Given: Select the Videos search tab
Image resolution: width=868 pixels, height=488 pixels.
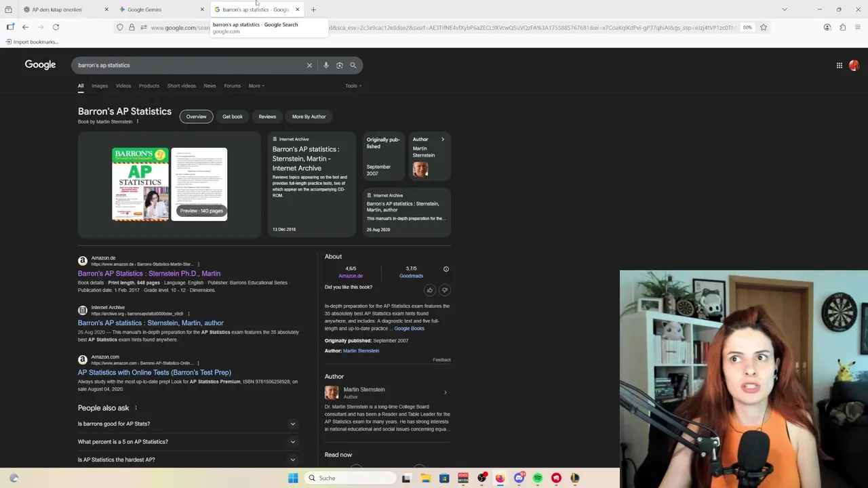Looking at the screenshot, I should (123, 86).
